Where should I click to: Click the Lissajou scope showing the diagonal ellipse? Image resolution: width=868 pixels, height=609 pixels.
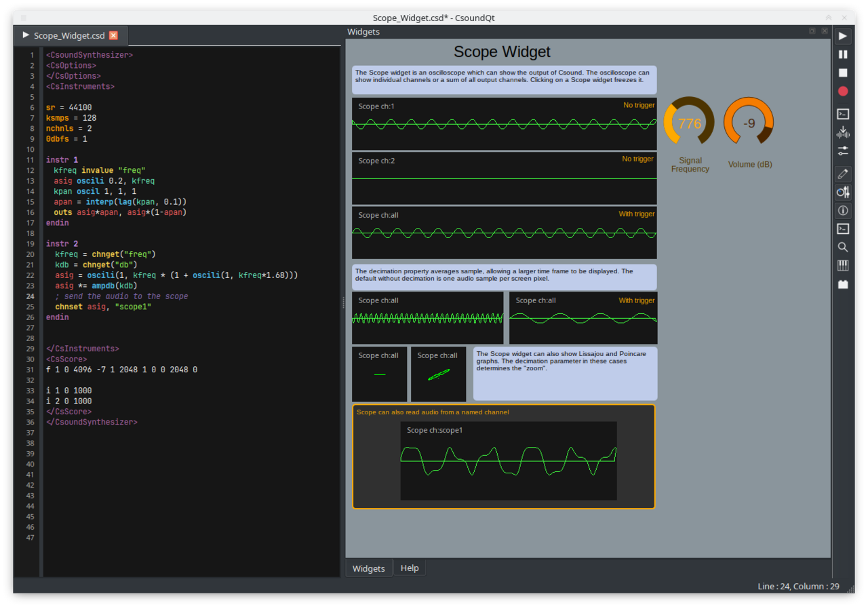click(439, 374)
